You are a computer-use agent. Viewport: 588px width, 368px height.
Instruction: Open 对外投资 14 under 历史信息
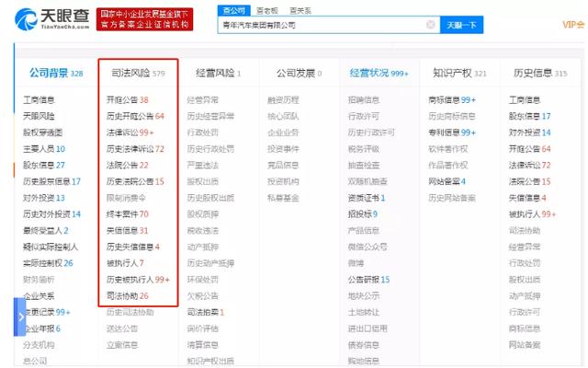[x=530, y=132]
